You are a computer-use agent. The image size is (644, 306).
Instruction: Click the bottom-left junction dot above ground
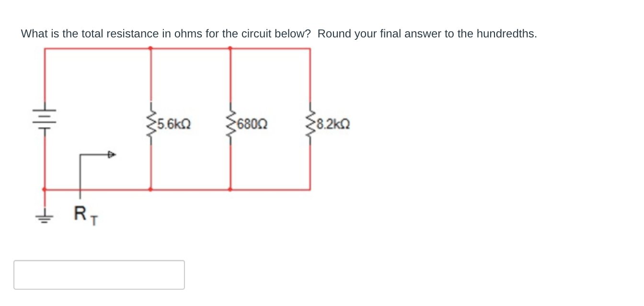45,189
